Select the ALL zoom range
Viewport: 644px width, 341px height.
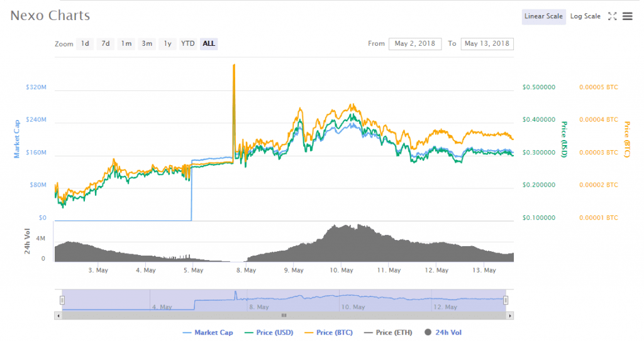pyautogui.click(x=209, y=43)
